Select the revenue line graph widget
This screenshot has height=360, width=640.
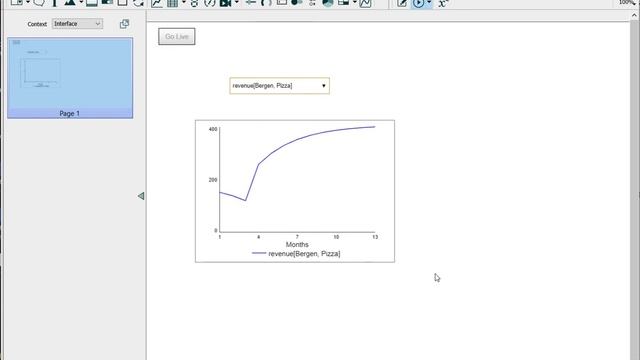point(295,191)
